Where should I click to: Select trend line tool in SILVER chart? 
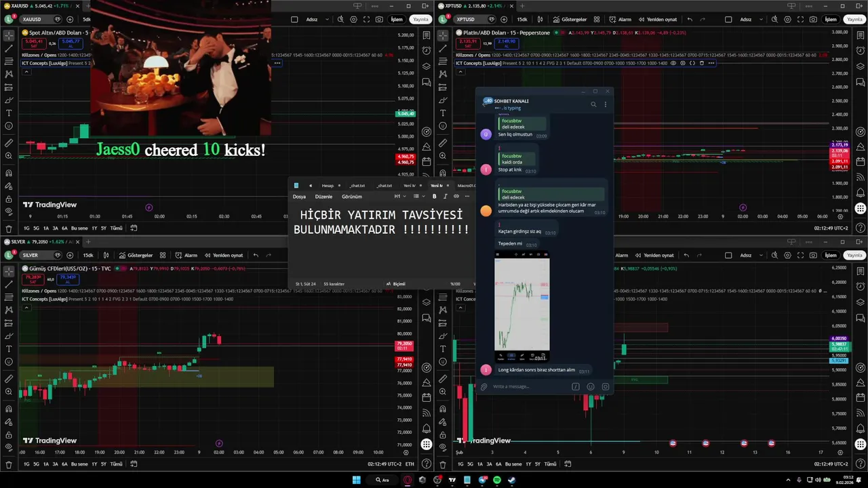tap(9, 285)
